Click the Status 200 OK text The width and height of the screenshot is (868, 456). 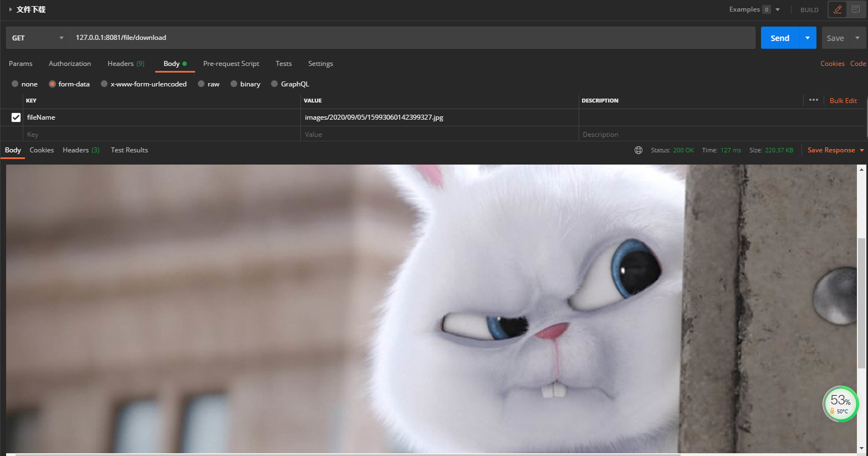[672, 150]
